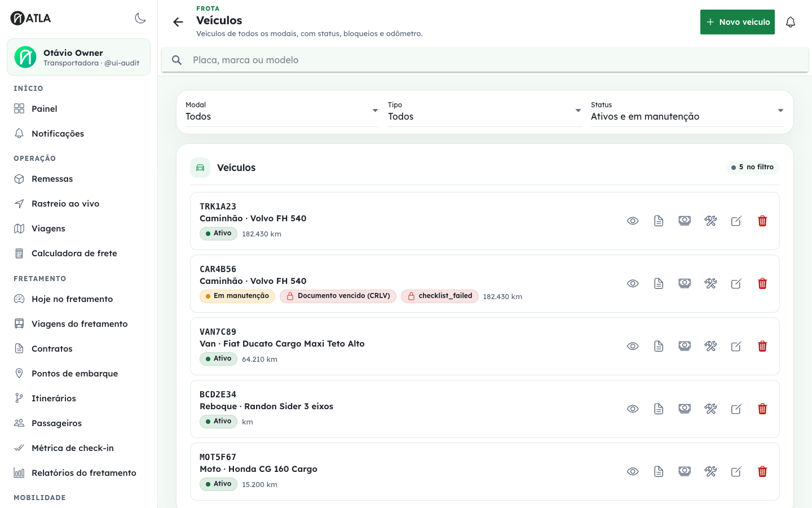
Task: Click the checklist_failed badge
Action: tap(439, 296)
